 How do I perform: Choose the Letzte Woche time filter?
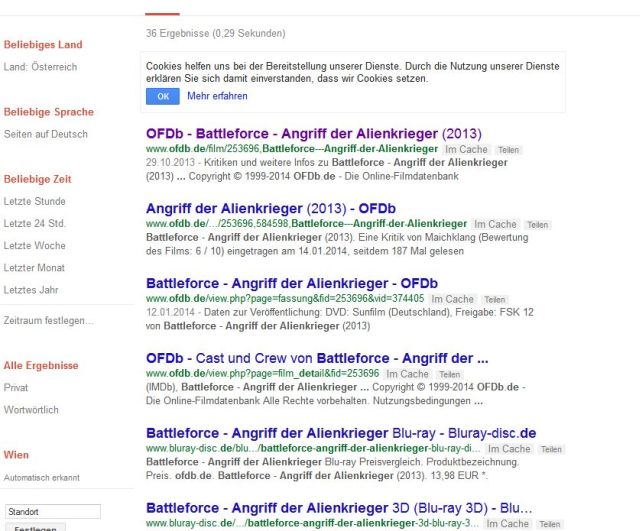(x=35, y=245)
